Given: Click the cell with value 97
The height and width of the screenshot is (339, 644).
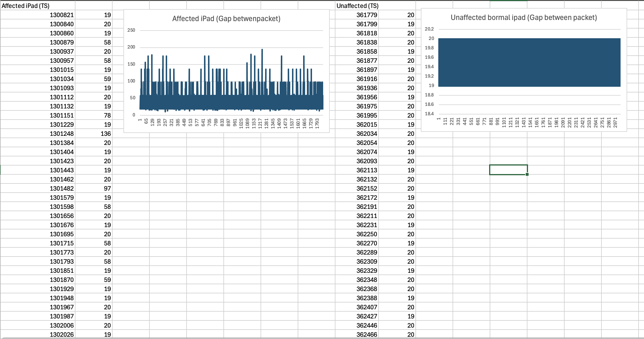Looking at the screenshot, I should [x=107, y=188].
